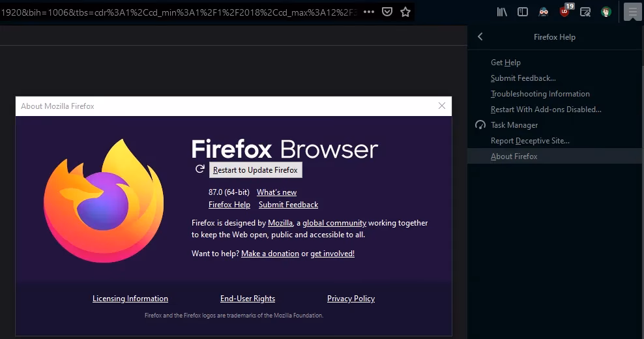
Task: Open Firefox Help link in dialog
Action: pos(229,205)
